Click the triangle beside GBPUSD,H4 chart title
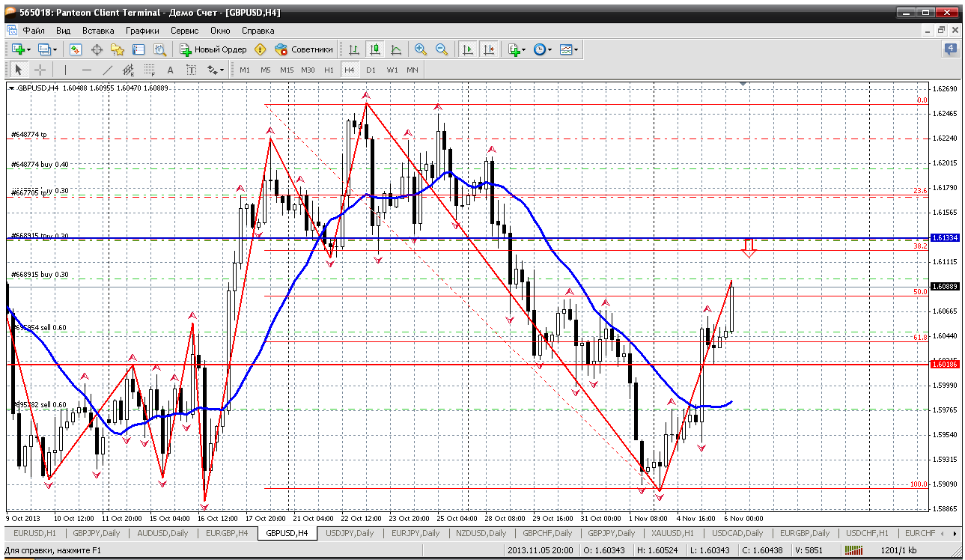The image size is (965, 560). [11, 88]
